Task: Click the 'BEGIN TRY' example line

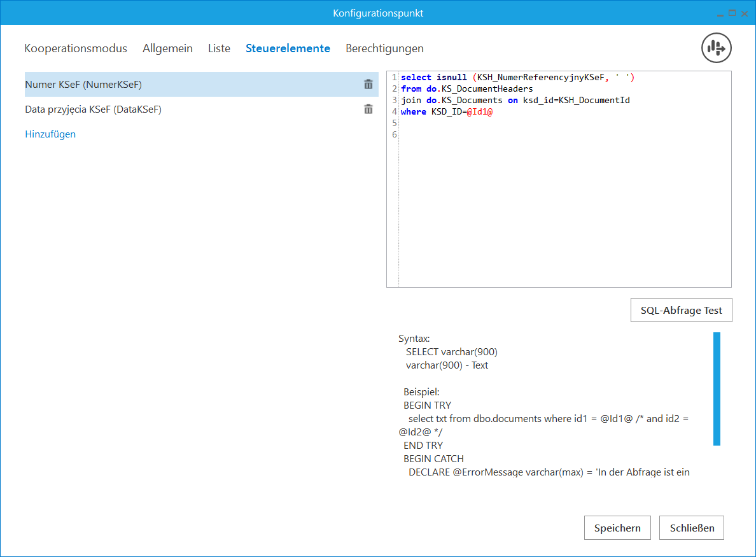Action: point(427,405)
